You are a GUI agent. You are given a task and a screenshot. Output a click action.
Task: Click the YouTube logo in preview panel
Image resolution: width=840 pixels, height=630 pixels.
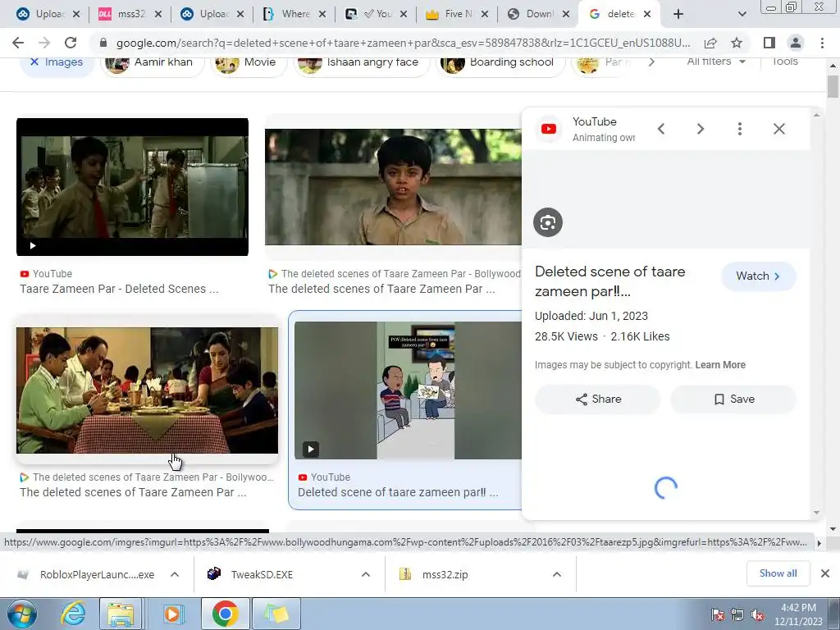click(549, 129)
